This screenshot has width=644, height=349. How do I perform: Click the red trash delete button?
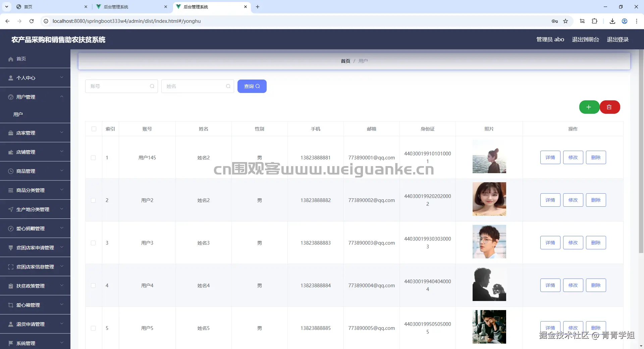[x=609, y=107]
